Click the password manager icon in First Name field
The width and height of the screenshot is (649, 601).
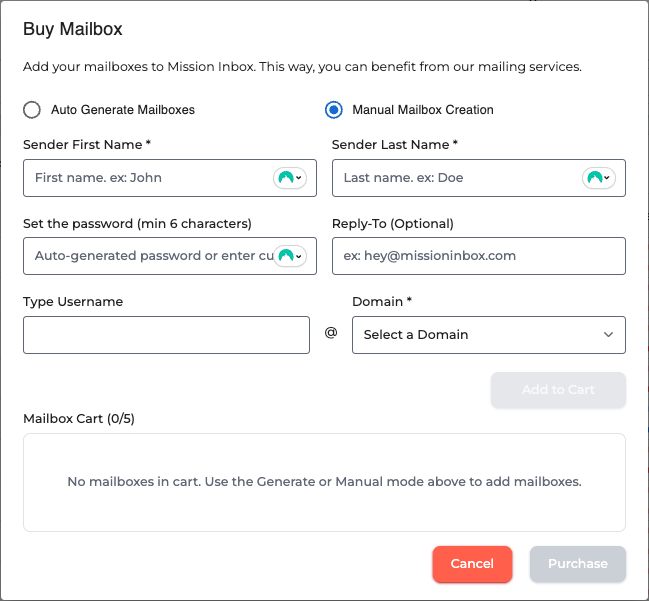[289, 178]
